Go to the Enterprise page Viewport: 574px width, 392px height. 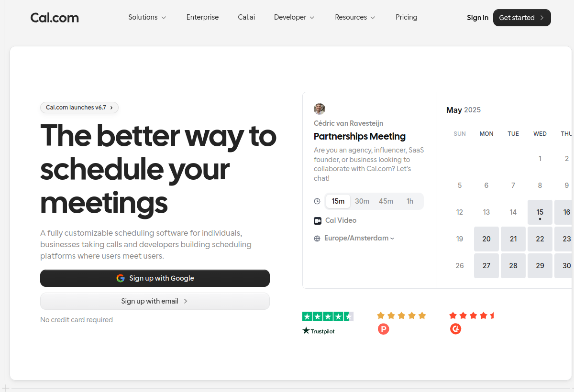pyautogui.click(x=202, y=17)
